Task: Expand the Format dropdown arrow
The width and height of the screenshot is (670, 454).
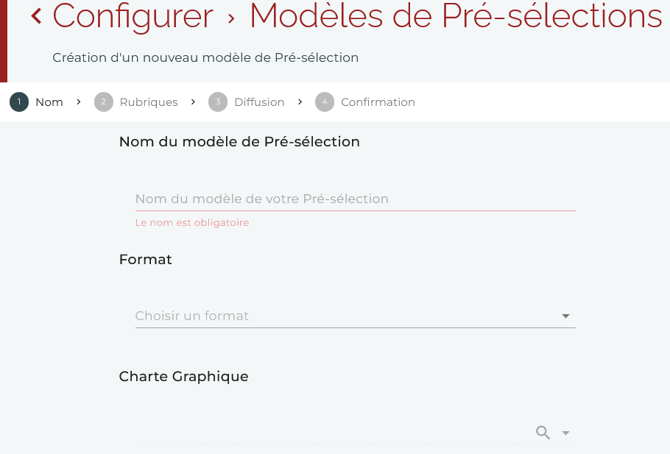Action: [565, 316]
